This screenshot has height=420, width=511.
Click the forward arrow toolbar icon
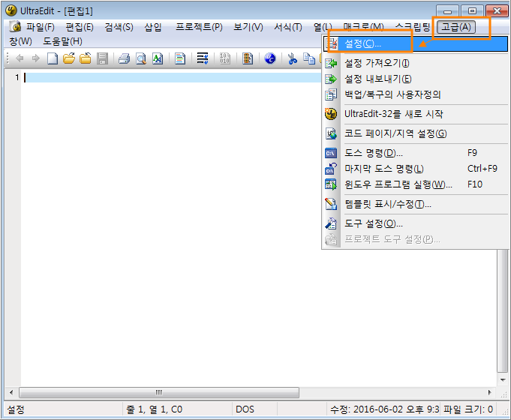[35, 58]
